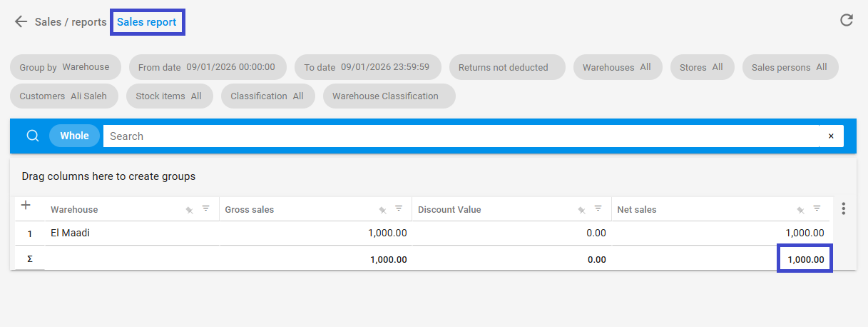
Task: Toggle Returns not deducted chip
Action: [507, 67]
